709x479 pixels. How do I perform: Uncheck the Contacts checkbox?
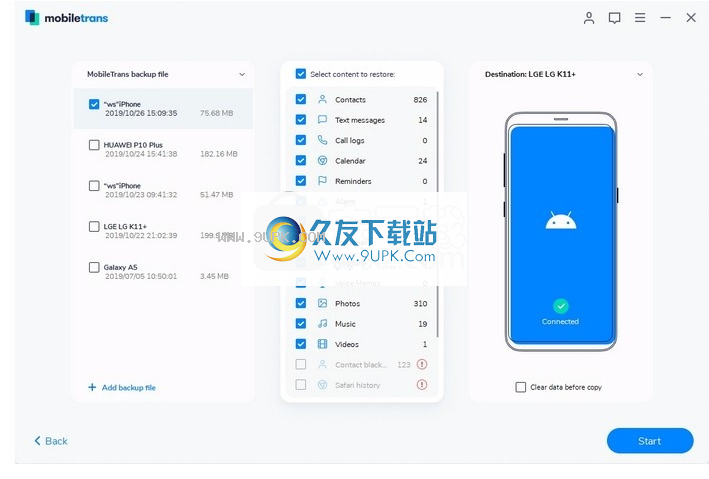point(301,99)
